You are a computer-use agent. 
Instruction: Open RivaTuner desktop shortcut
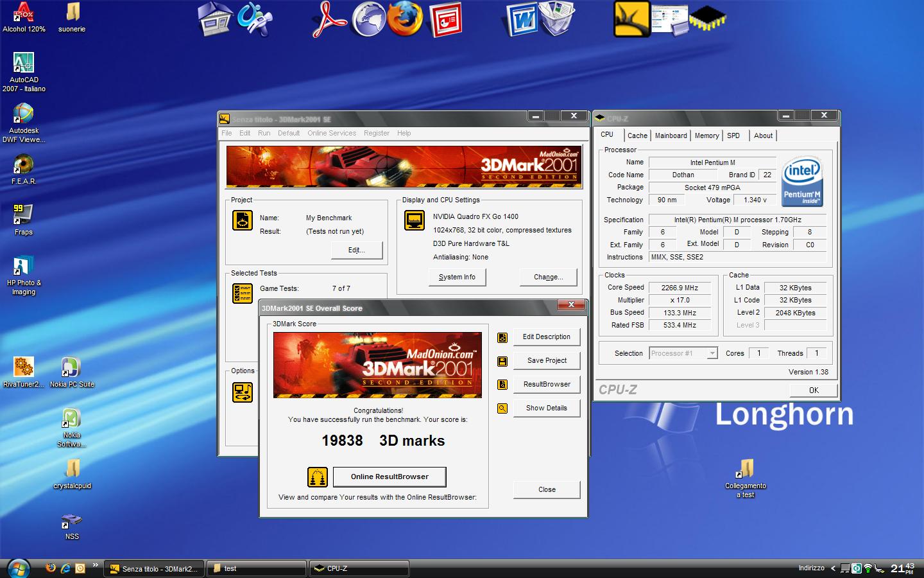(24, 372)
